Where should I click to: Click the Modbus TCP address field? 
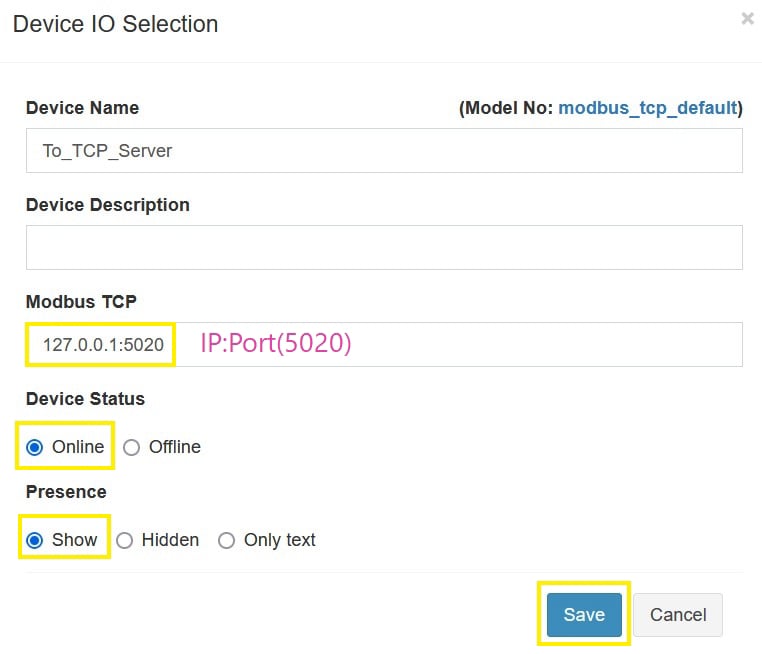click(x=384, y=345)
